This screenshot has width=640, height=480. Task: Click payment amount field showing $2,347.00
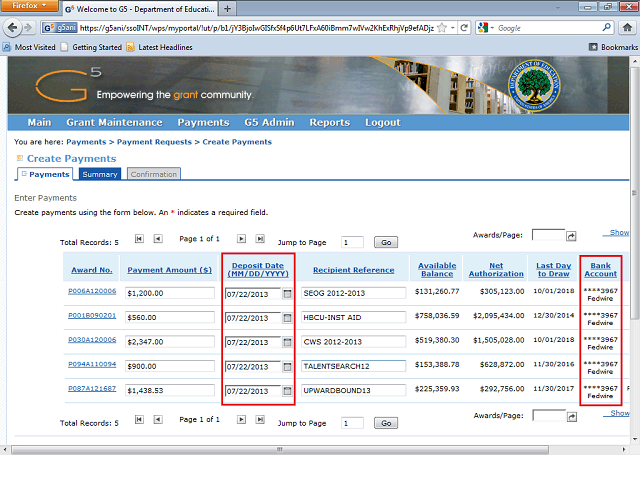[x=168, y=341]
